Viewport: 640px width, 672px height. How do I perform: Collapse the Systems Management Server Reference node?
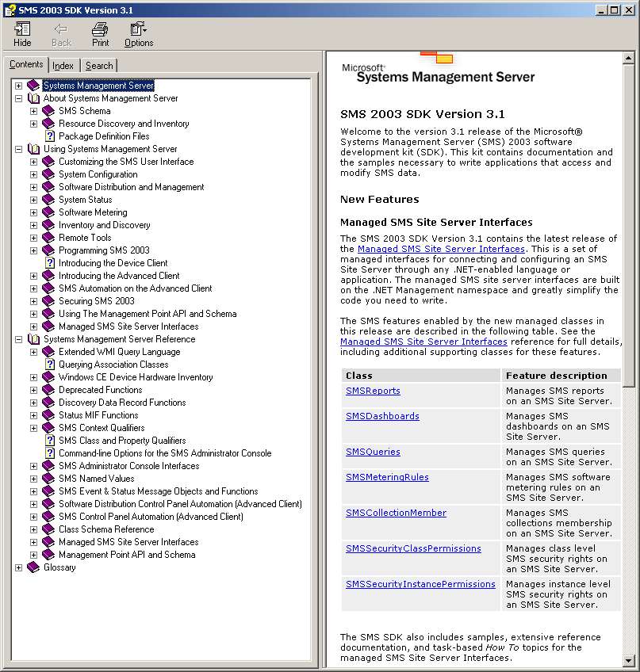(x=18, y=339)
